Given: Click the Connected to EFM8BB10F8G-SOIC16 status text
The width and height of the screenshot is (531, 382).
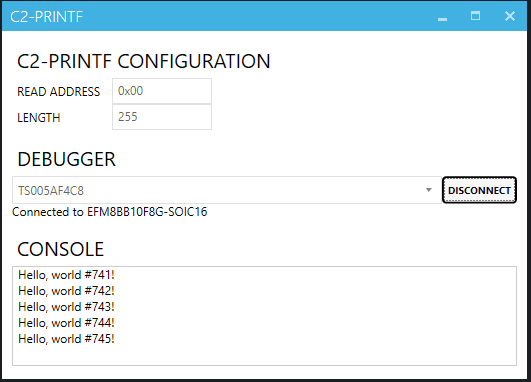Looking at the screenshot, I should tap(110, 212).
